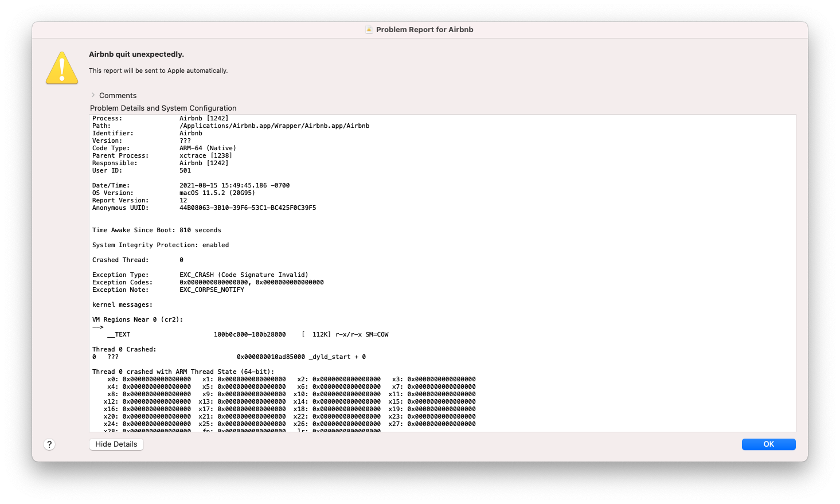Click the "sent to Apple automatically" message
Image resolution: width=840 pixels, height=504 pixels.
point(158,71)
